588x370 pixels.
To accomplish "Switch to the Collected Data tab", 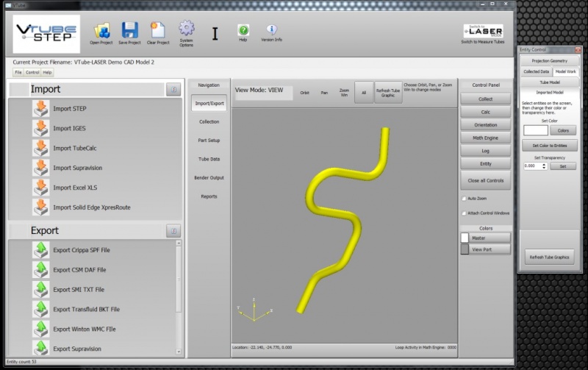I will [536, 71].
